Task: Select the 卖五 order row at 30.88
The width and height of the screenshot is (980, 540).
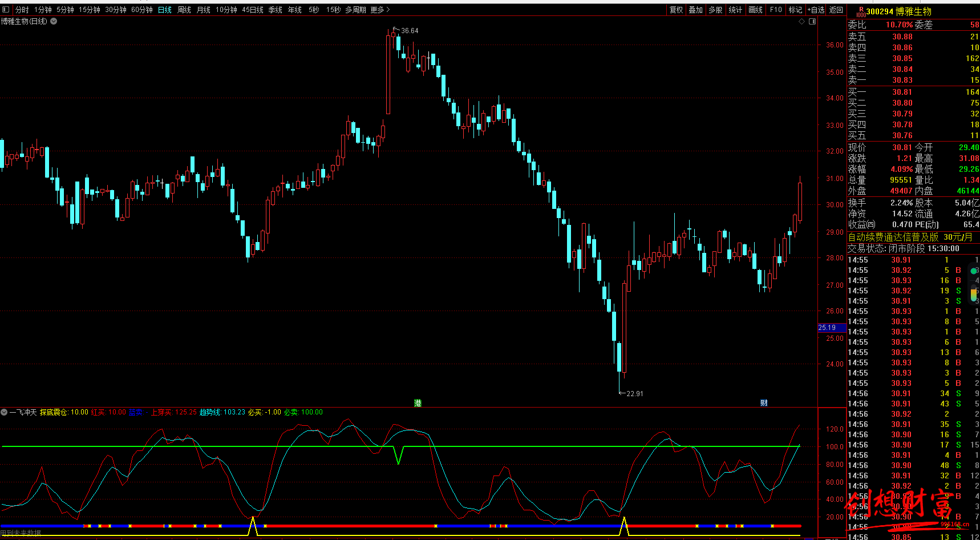Action: [x=913, y=37]
